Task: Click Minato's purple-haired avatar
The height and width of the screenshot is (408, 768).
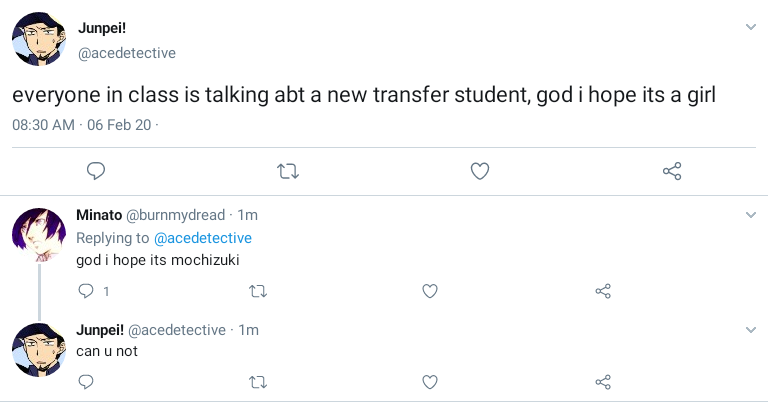Action: pos(39,234)
